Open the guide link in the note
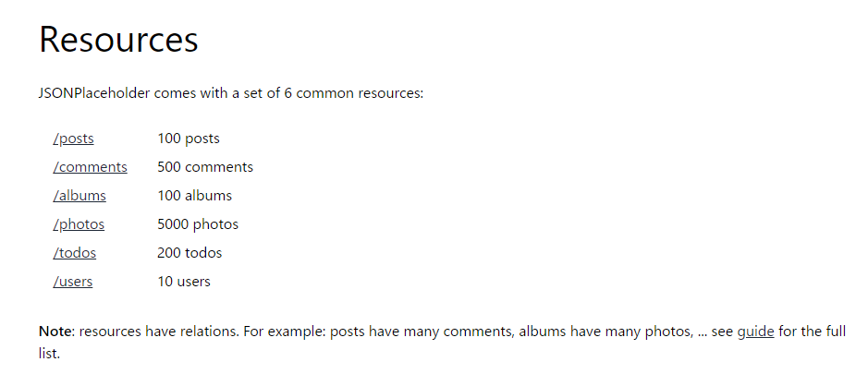Image resolution: width=868 pixels, height=386 pixels. click(x=755, y=332)
